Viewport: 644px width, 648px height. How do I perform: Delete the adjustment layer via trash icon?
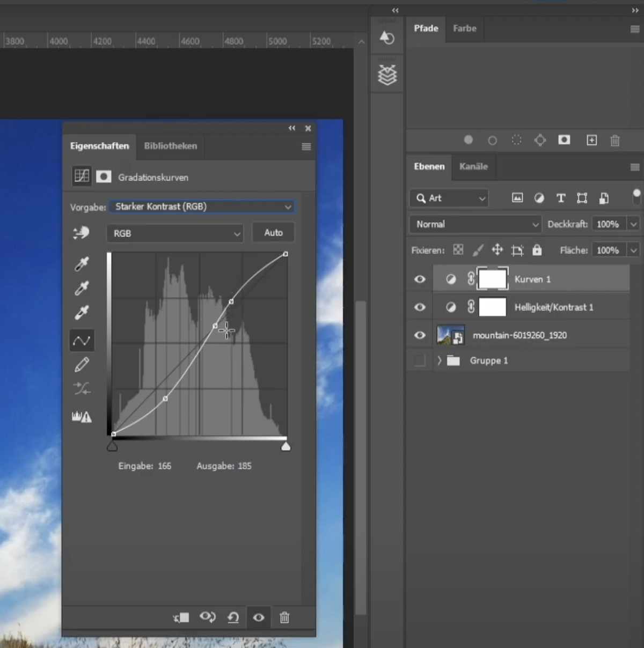click(284, 617)
